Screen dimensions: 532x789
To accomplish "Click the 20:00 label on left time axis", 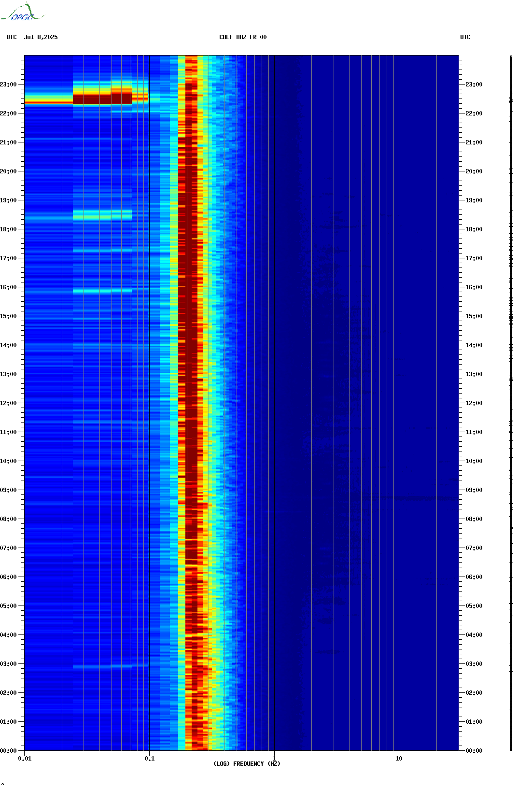I will click(8, 171).
